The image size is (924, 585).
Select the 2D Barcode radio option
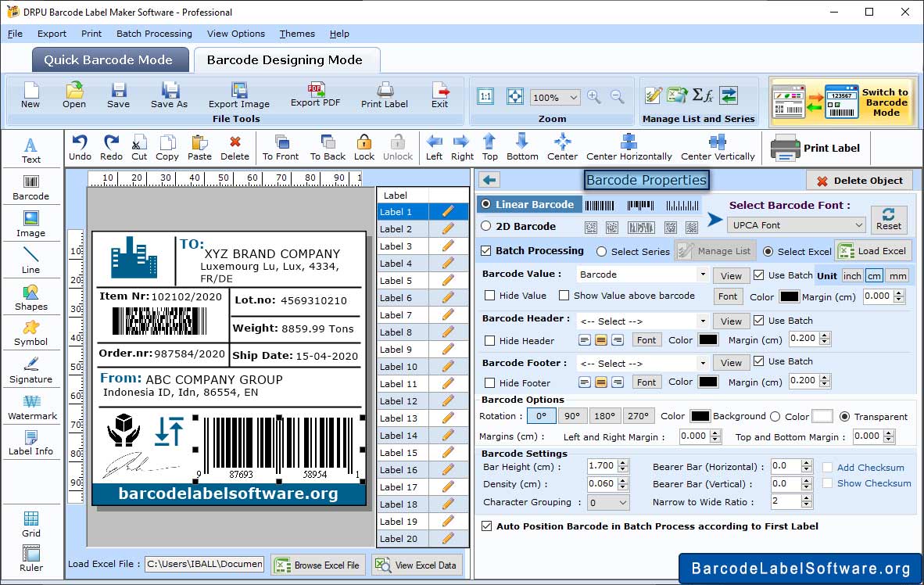tap(485, 226)
